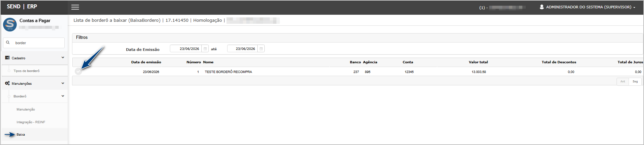
Task: Select the Borderô menu entry
Action: (x=20, y=96)
